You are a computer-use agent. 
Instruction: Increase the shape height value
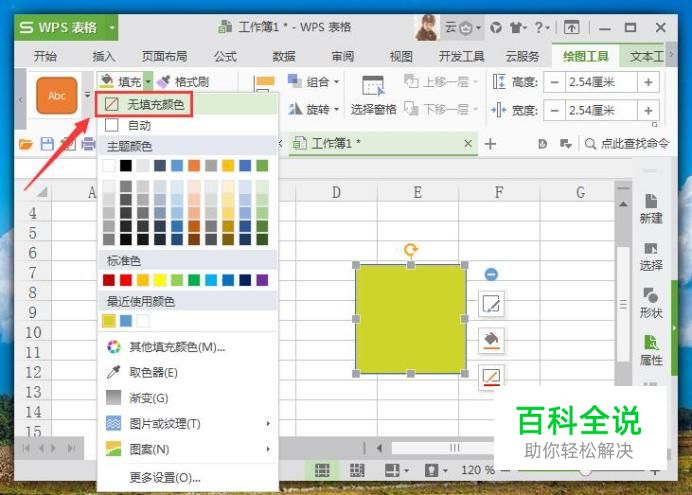pos(648,82)
